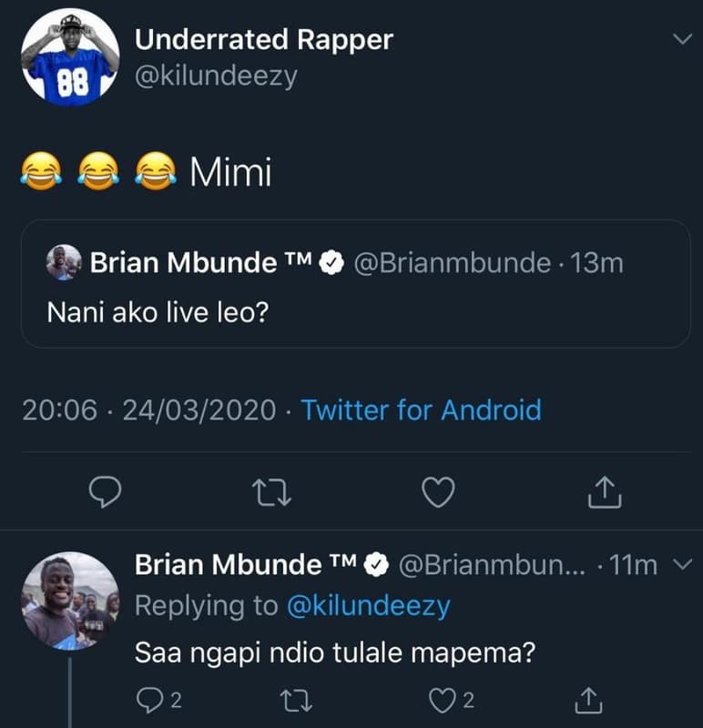Open the share icon on the main tweet
Viewport: 703px width, 728px height.
point(603,490)
